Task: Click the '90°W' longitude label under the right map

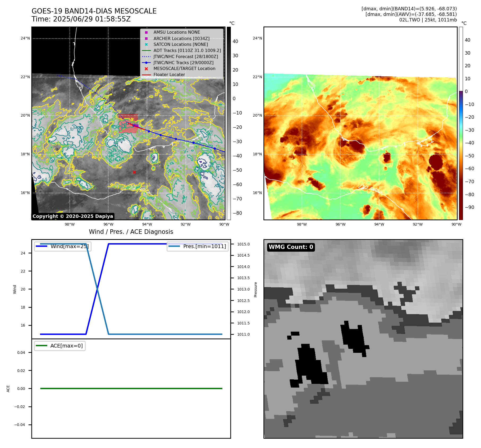Action: pyautogui.click(x=456, y=224)
